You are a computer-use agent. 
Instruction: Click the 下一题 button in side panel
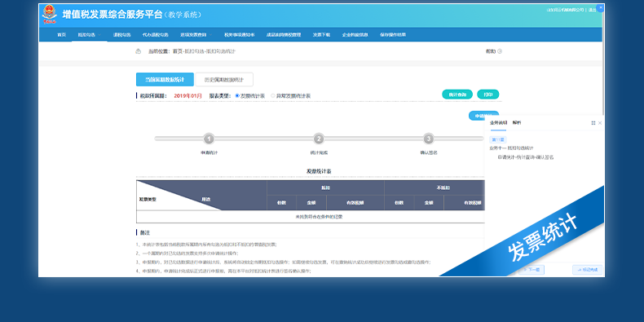[x=531, y=270]
